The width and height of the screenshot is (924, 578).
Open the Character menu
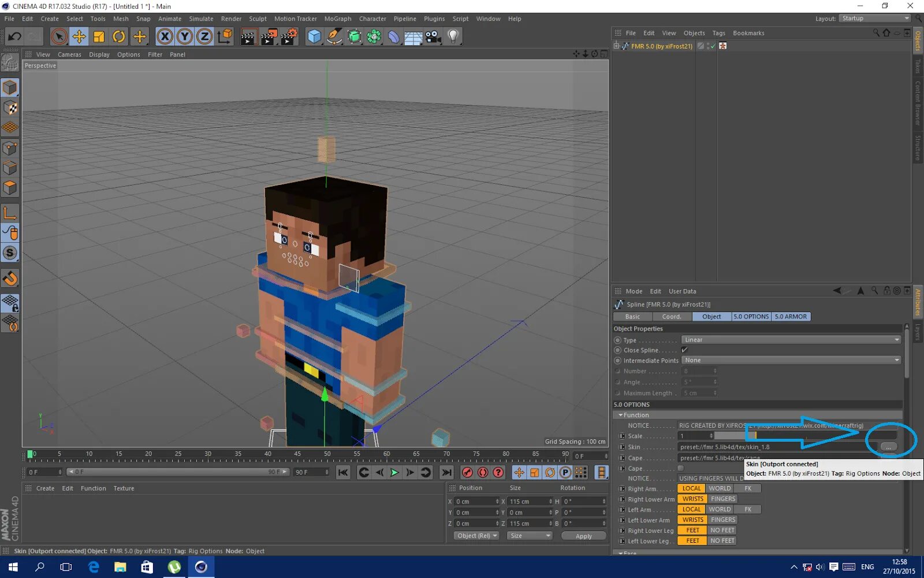pos(372,18)
